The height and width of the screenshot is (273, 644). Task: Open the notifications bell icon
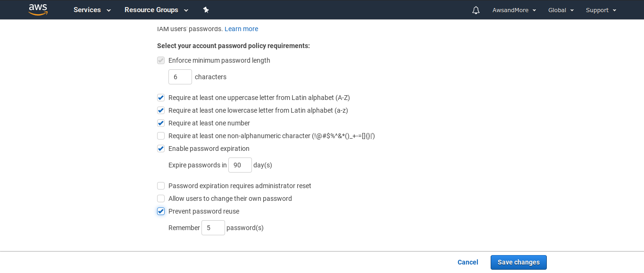(x=476, y=10)
